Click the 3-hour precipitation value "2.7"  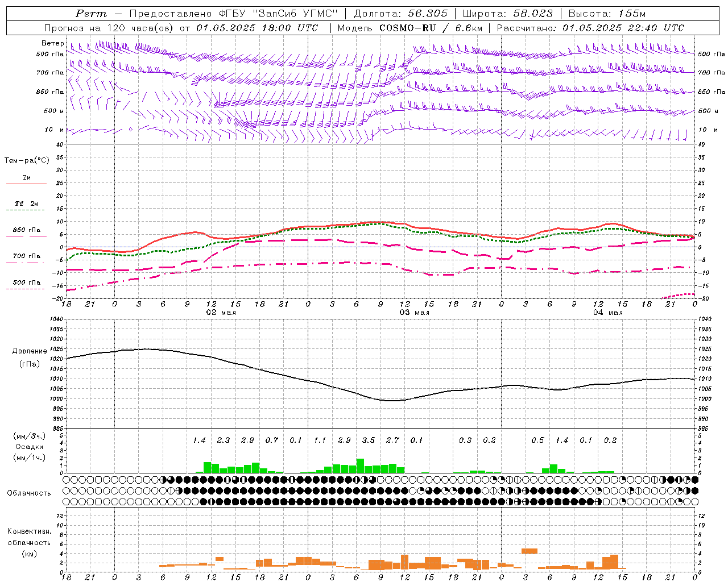click(392, 440)
